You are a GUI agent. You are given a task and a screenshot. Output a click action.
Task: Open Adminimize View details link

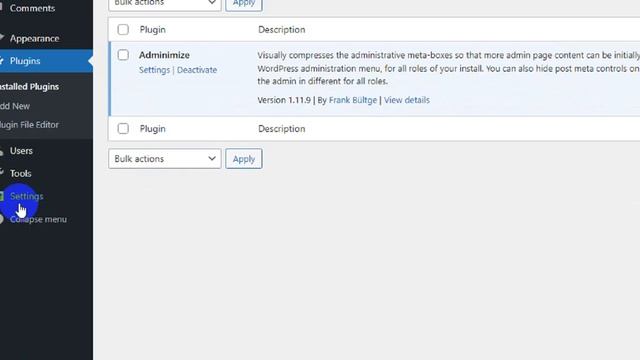click(407, 100)
